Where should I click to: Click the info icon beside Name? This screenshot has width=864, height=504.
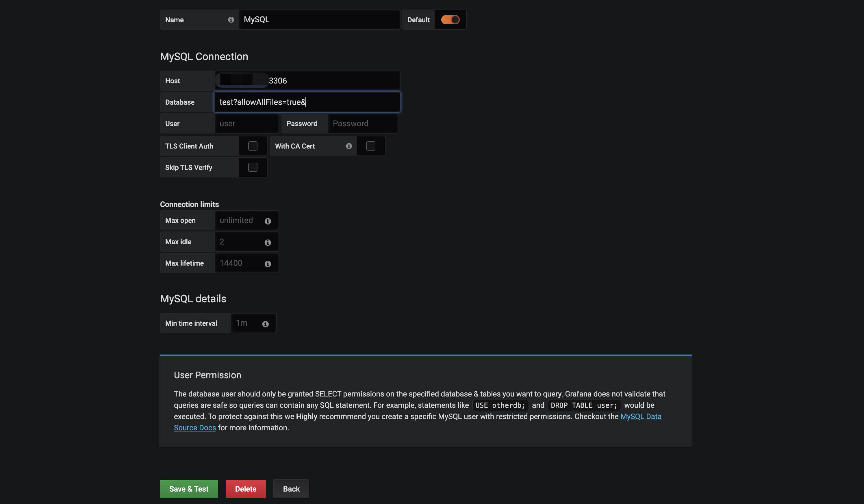pos(231,20)
